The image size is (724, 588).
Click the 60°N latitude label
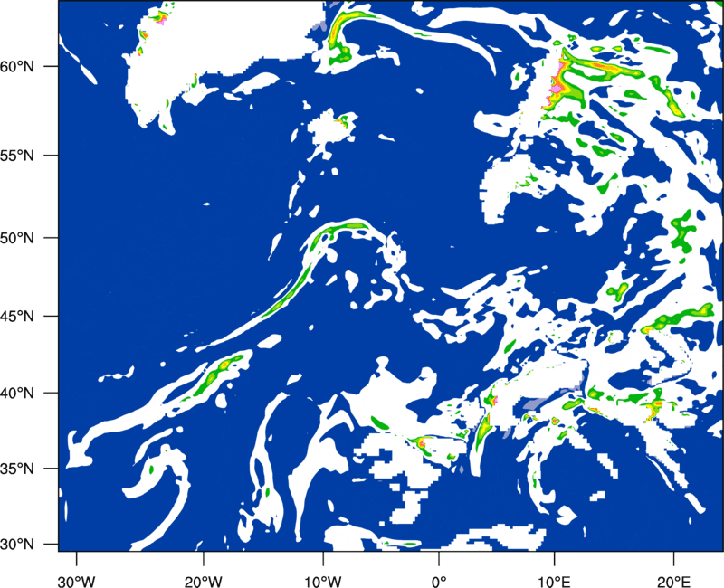[x=17, y=66]
